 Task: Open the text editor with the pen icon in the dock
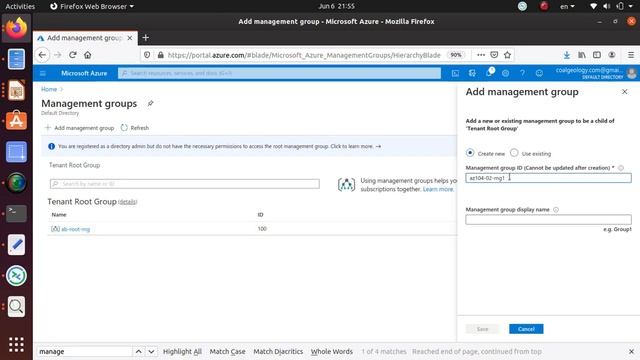pyautogui.click(x=16, y=244)
